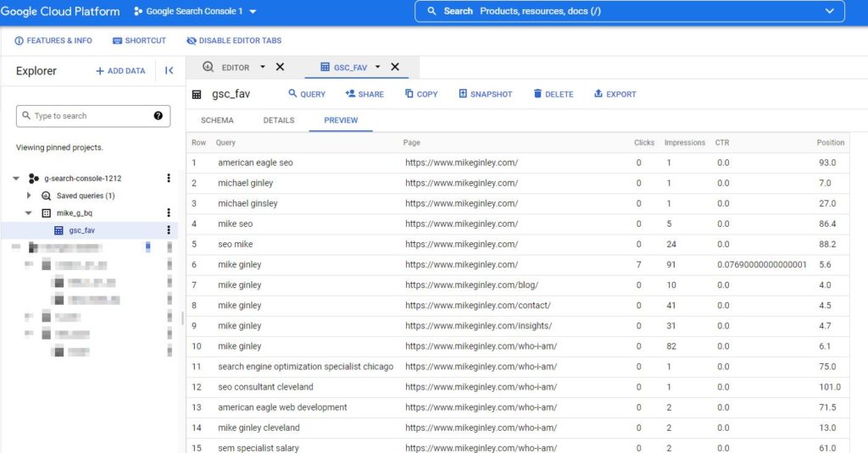Image resolution: width=868 pixels, height=453 pixels.
Task: Click the impressions value 91
Action: point(671,264)
